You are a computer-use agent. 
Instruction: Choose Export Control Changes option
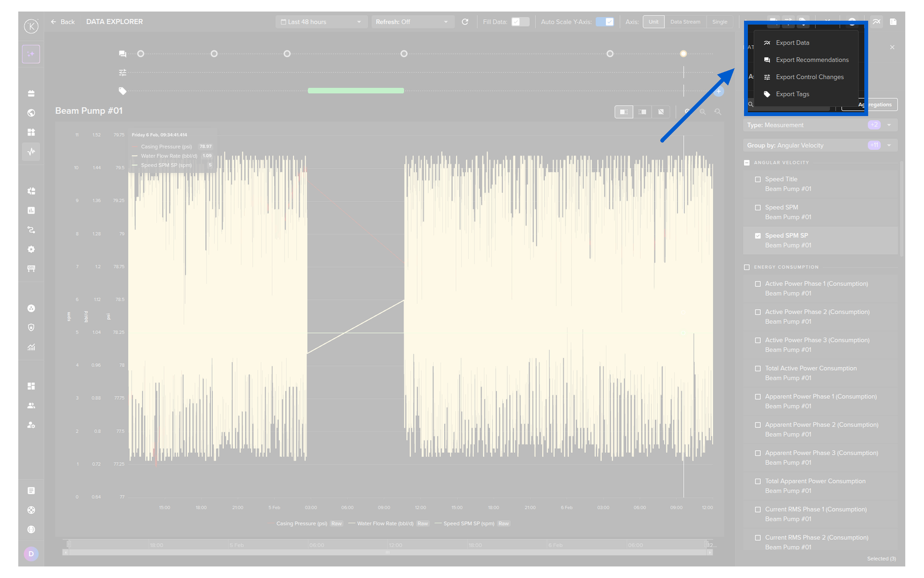click(809, 77)
